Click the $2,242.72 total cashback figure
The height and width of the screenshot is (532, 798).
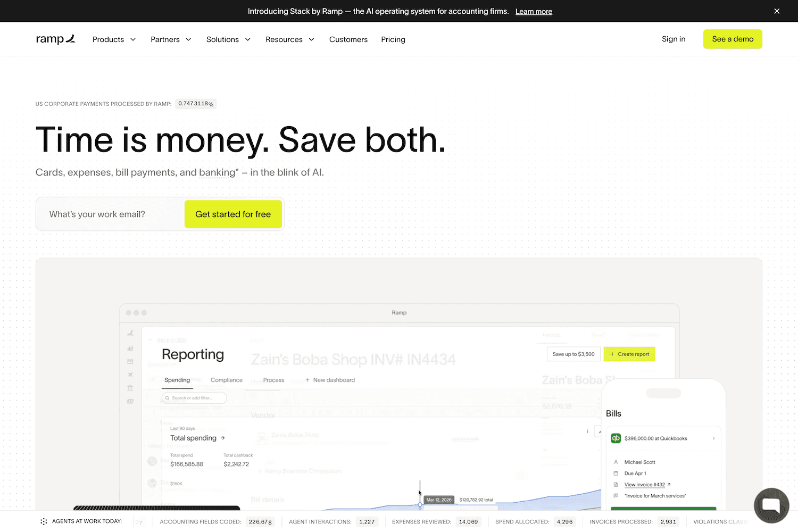point(236,464)
